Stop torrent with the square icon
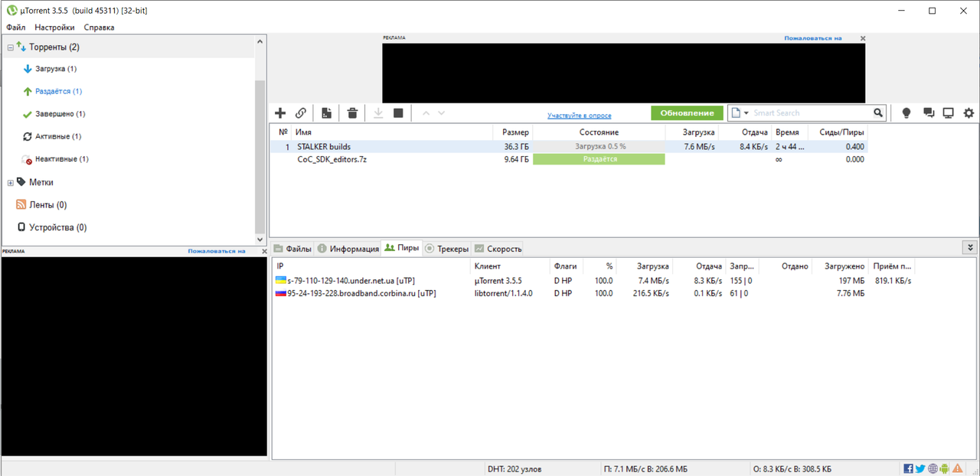 coord(398,113)
